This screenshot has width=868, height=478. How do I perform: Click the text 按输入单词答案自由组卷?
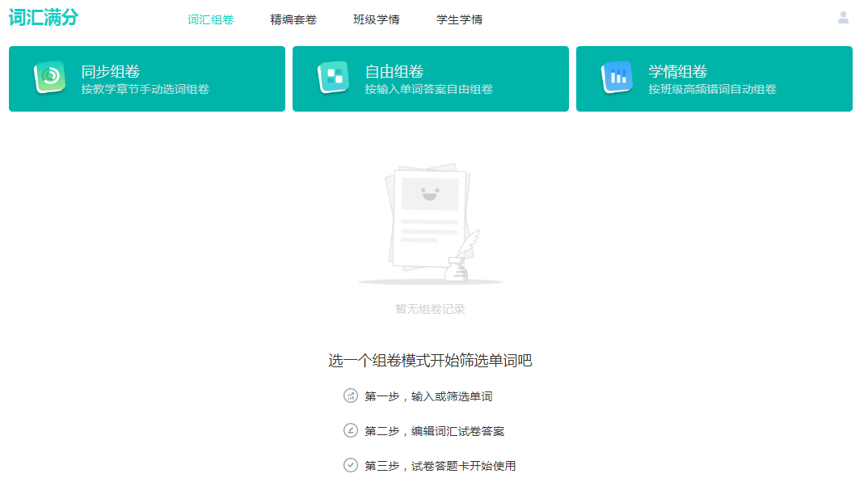(429, 89)
